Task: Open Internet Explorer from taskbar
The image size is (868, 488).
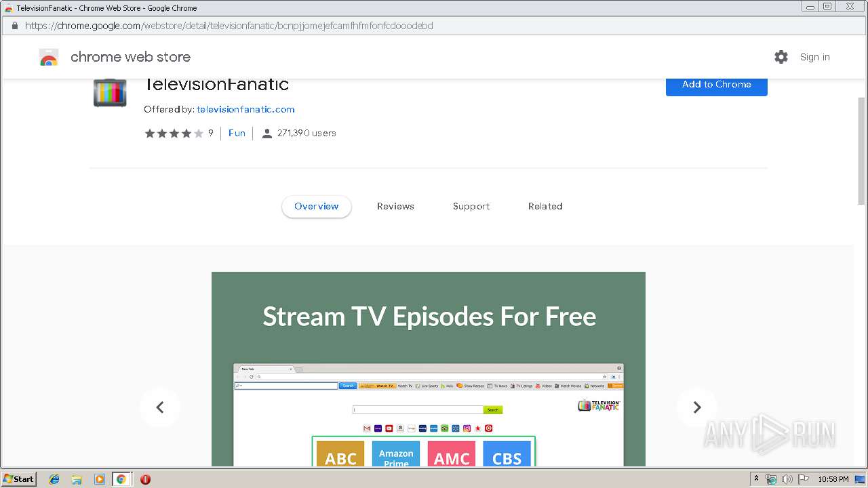Action: (x=54, y=479)
